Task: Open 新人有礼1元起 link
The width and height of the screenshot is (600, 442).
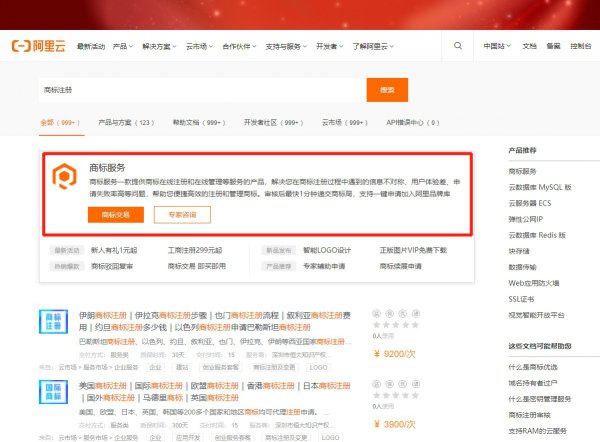Action: click(114, 250)
